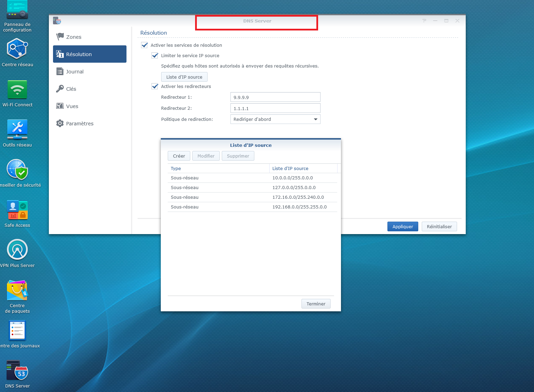Image resolution: width=534 pixels, height=392 pixels.
Task: Disable the Activer les redirecteurs checkbox
Action: click(x=155, y=87)
